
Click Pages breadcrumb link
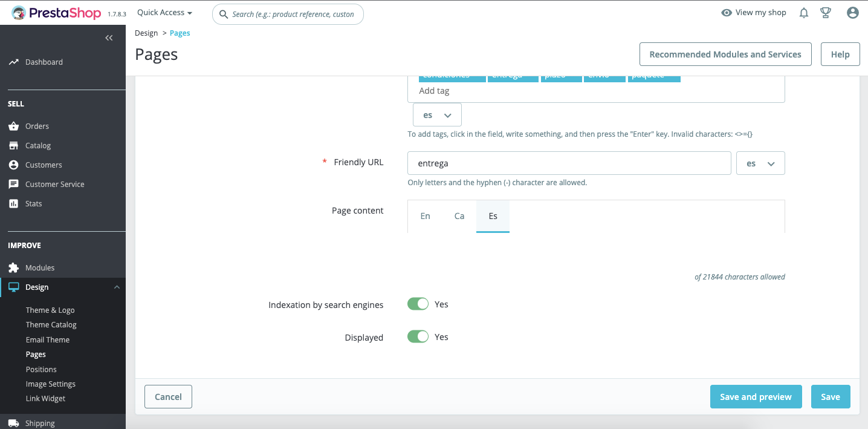[x=180, y=33]
